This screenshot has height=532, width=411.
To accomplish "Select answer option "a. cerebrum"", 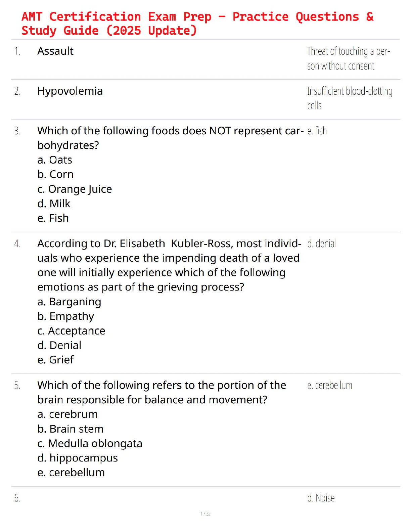I will pyautogui.click(x=67, y=414).
